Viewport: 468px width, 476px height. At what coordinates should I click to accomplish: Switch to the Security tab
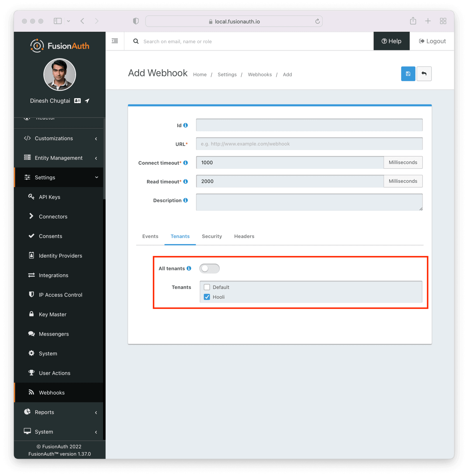[212, 236]
